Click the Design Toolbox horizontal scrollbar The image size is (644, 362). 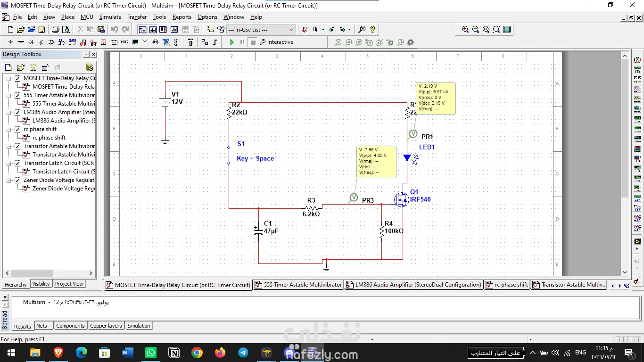pos(49,273)
